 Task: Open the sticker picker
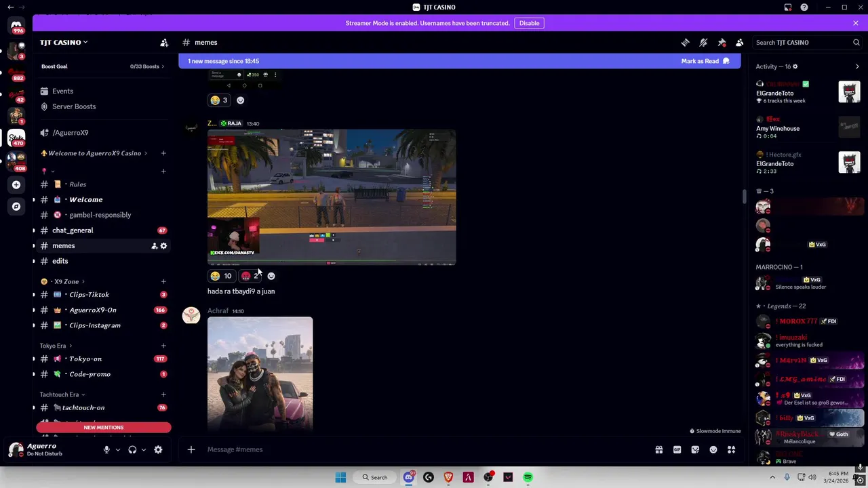(695, 449)
